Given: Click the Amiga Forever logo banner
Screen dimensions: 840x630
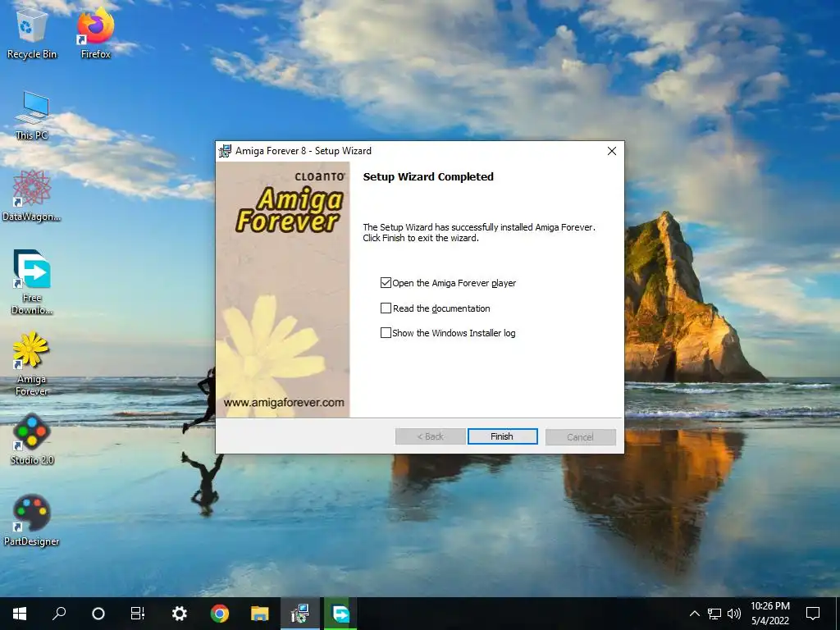Looking at the screenshot, I should 290,209.
